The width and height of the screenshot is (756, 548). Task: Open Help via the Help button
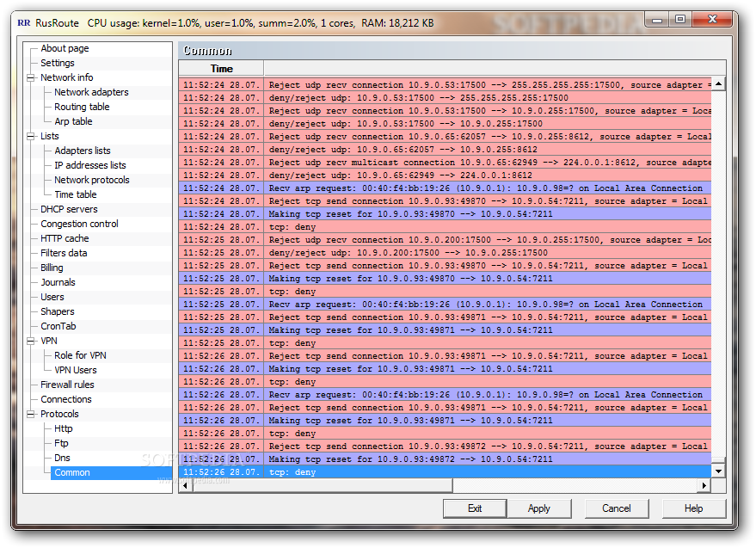[x=694, y=508]
